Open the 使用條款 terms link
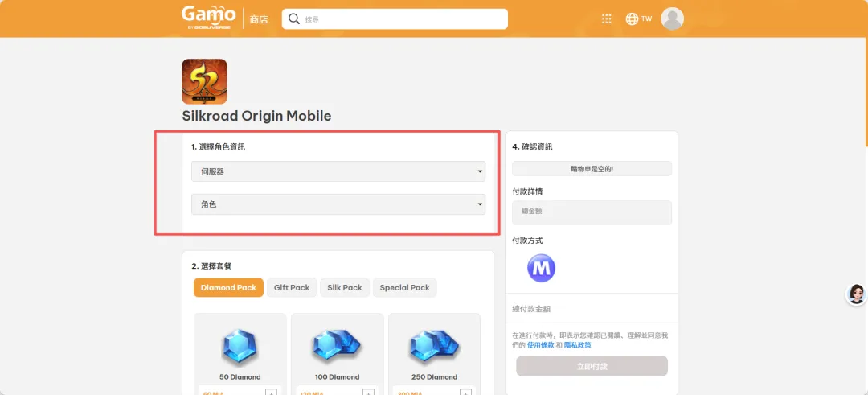Image resolution: width=868 pixels, height=395 pixels. [x=541, y=344]
